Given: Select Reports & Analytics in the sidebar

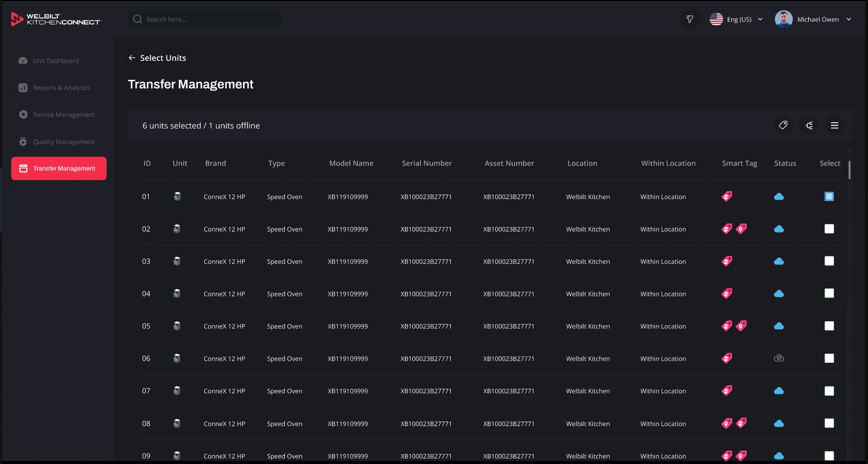Looking at the screenshot, I should pos(61,87).
